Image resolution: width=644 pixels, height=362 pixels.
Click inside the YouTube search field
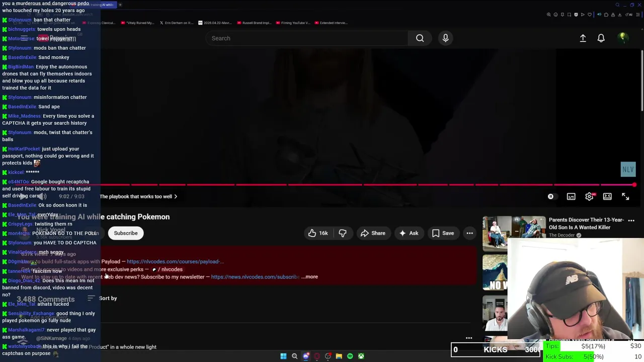pos(307,38)
